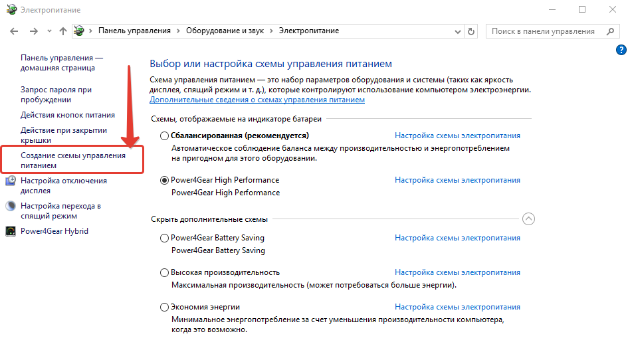Open Настройка схемы электропитания for Высокая производительность
This screenshot has height=364, width=628.
[x=457, y=272]
